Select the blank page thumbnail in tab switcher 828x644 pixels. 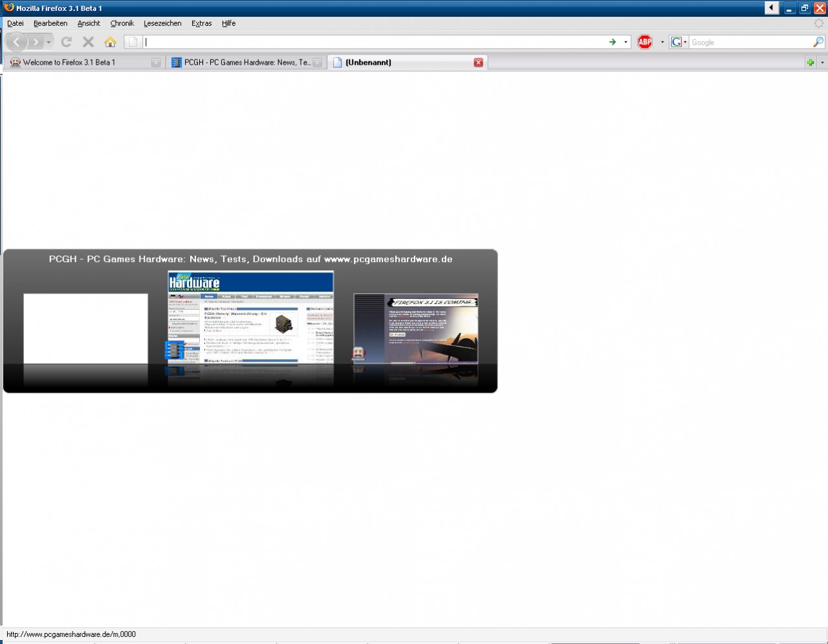point(85,328)
